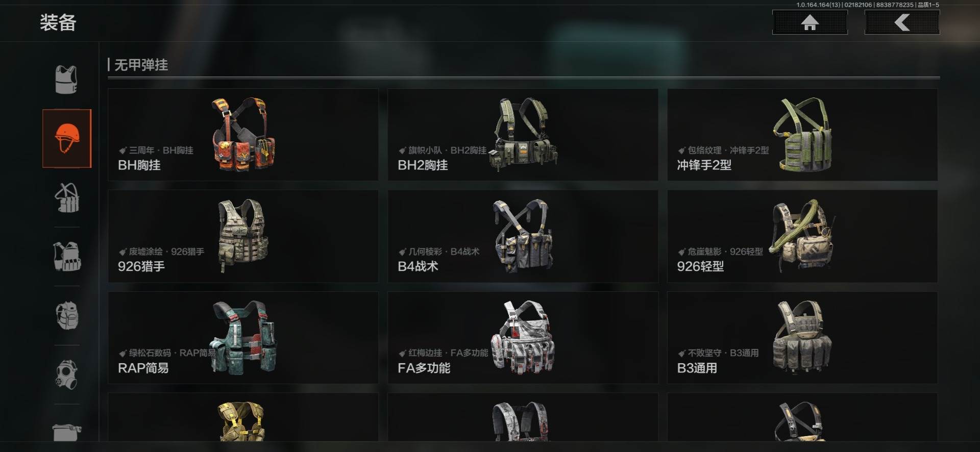Select the BH2胸挂 chest rig card

pos(523,135)
